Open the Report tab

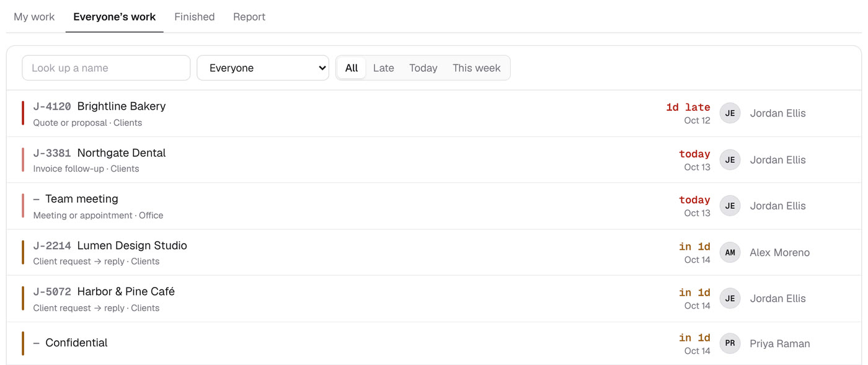point(249,17)
